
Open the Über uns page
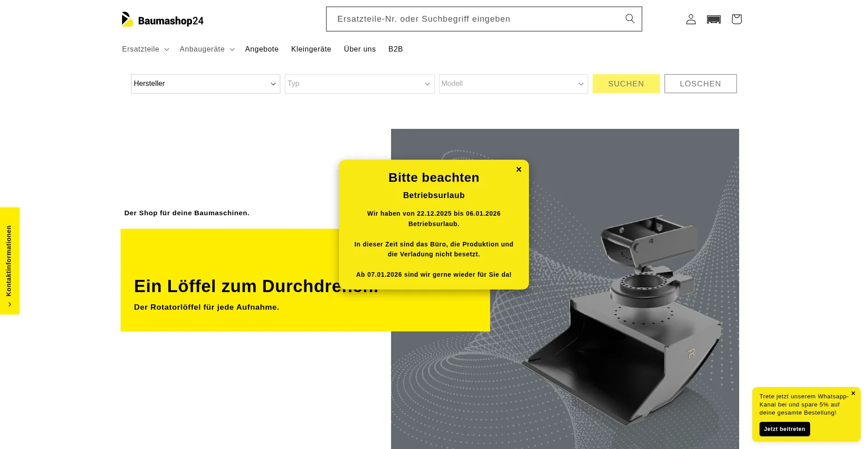pyautogui.click(x=360, y=49)
